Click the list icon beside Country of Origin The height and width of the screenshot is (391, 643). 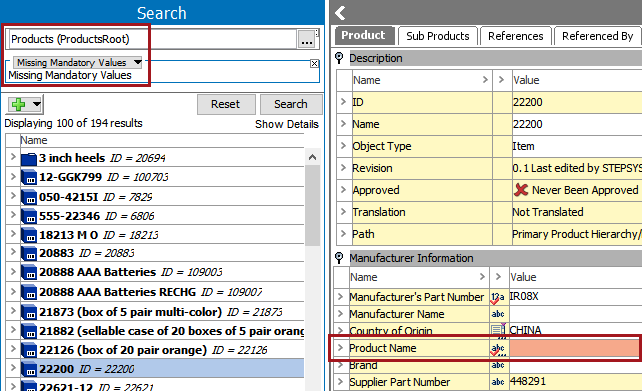tap(498, 329)
